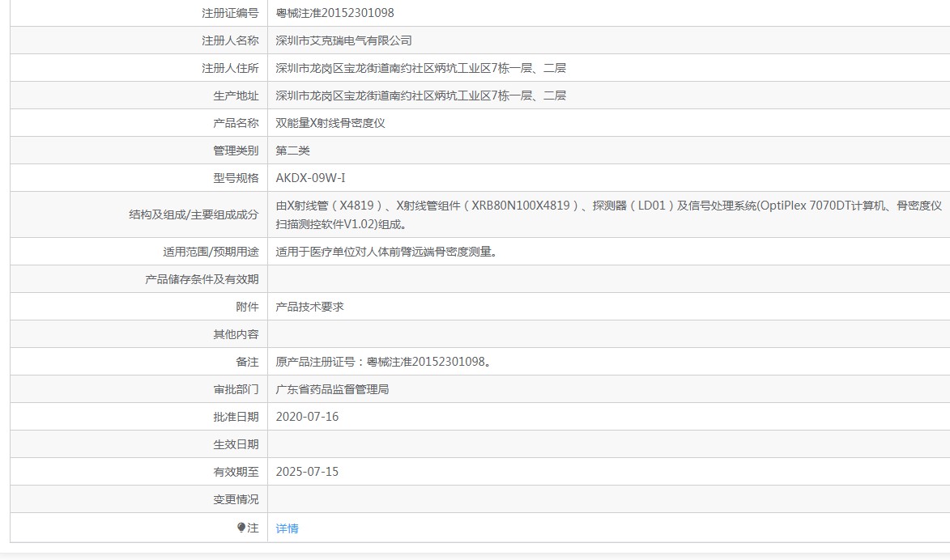Select the 第二类 category value
The width and height of the screenshot is (950, 560).
coord(292,151)
